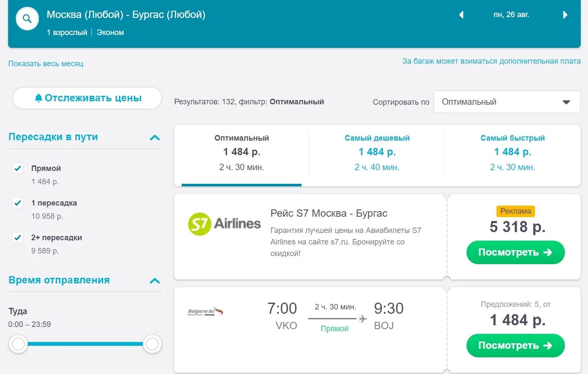Open Показать весь месяц link
Image resolution: width=588 pixels, height=374 pixels.
point(46,64)
